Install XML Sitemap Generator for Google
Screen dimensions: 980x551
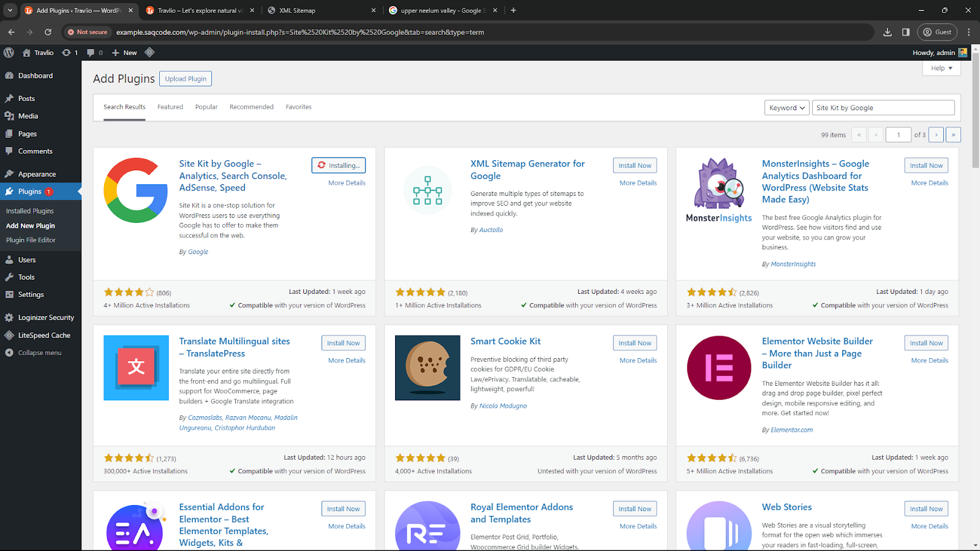635,165
